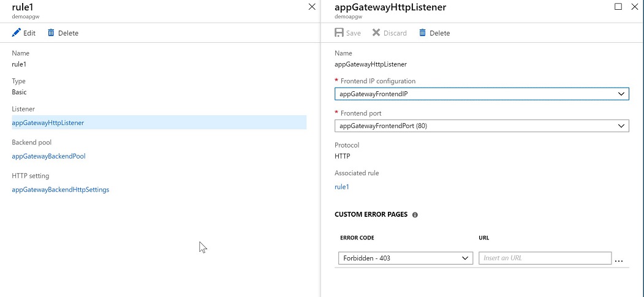The width and height of the screenshot is (644, 297).
Task: Click the Edit label in rule1 toolbar
Action: tap(29, 33)
